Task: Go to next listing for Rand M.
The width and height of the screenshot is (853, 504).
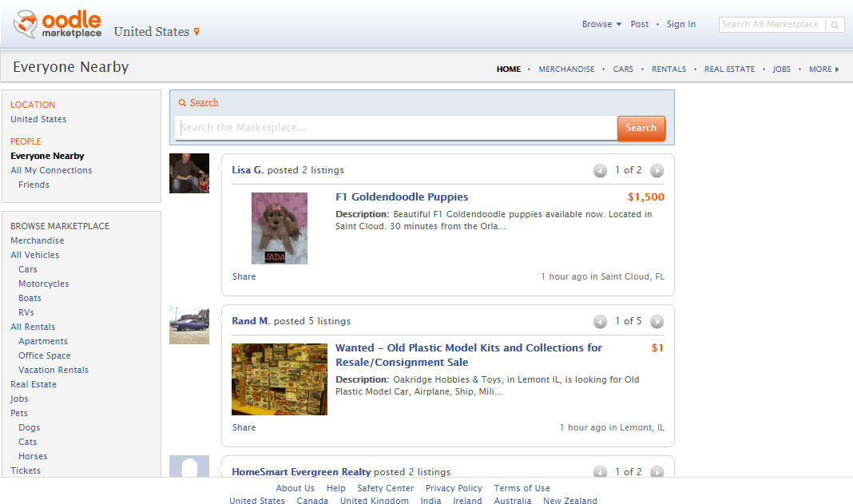Action: click(x=657, y=322)
